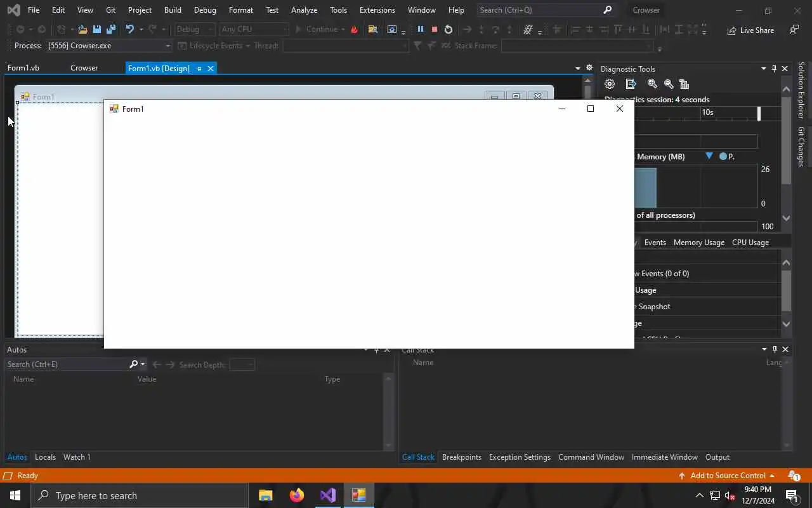
Task: Open the Extensions menu
Action: (377, 10)
